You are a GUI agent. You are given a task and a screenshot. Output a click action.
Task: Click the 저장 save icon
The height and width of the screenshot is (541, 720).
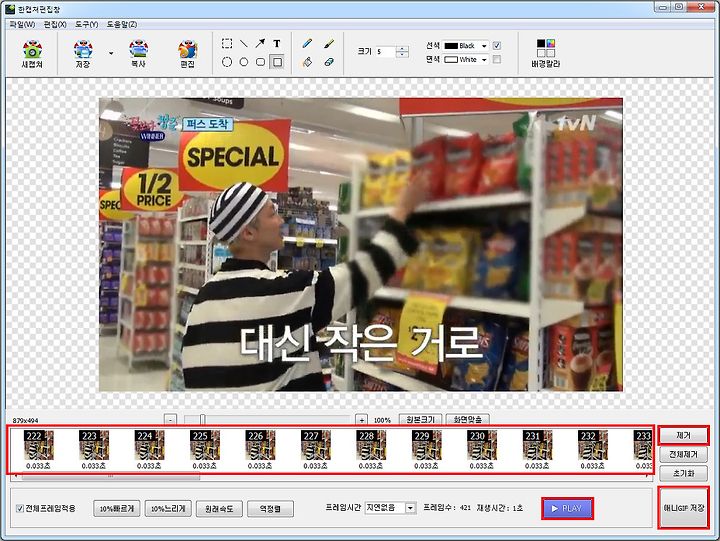[x=83, y=54]
